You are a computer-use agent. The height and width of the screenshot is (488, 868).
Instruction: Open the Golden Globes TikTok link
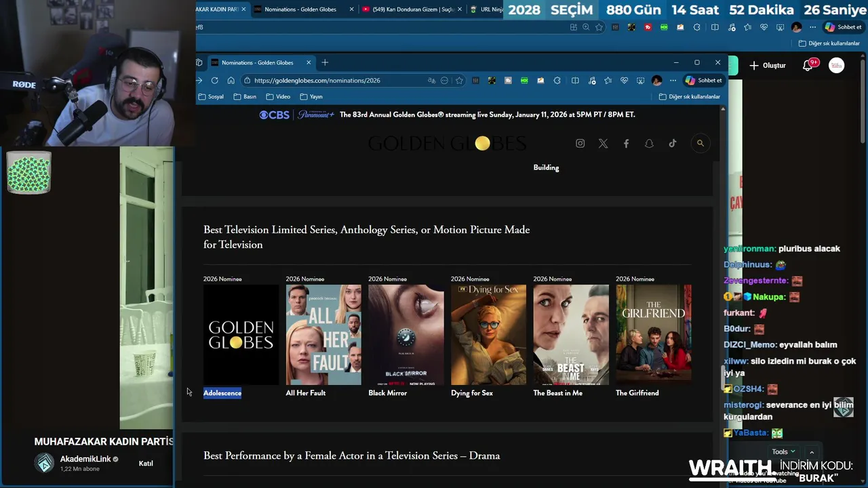click(672, 143)
